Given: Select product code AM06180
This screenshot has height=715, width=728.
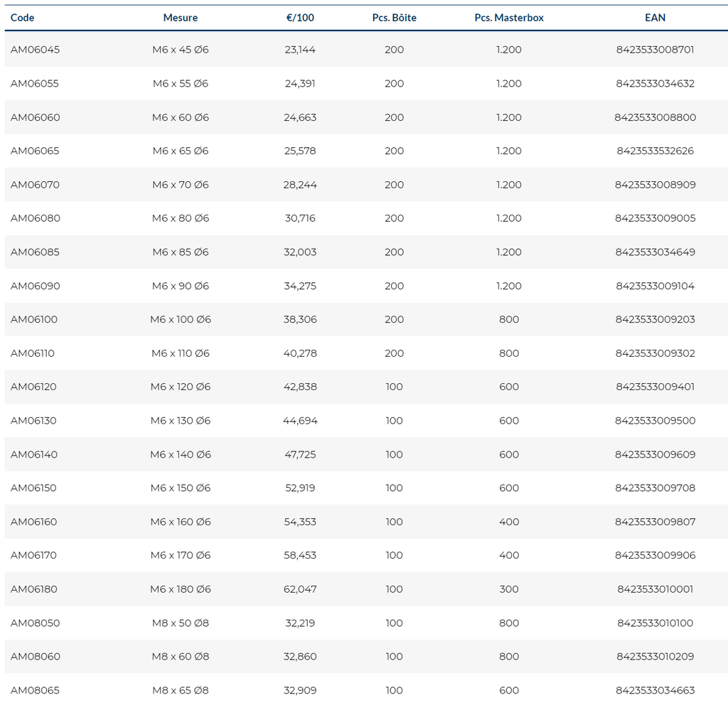Looking at the screenshot, I should pyautogui.click(x=34, y=589).
